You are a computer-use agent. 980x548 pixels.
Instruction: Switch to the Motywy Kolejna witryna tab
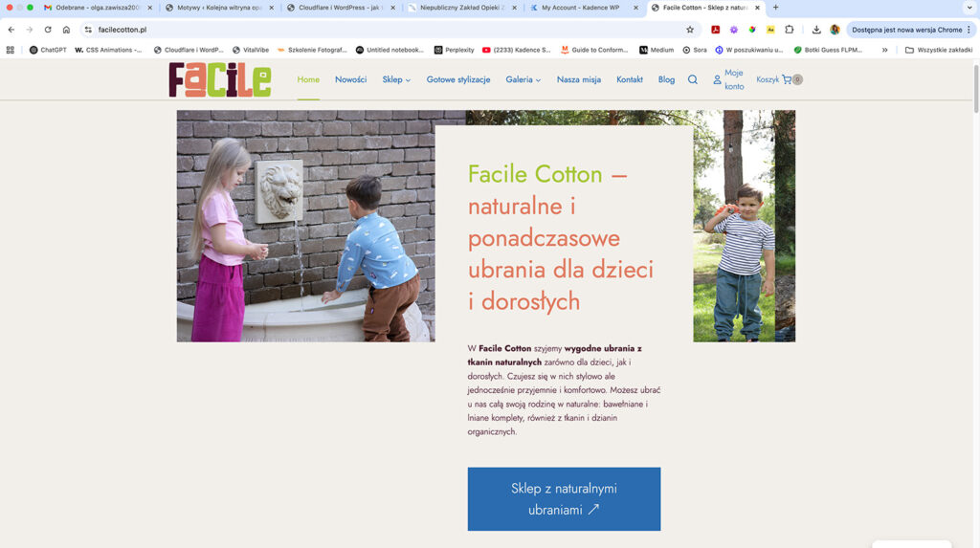pyautogui.click(x=218, y=8)
